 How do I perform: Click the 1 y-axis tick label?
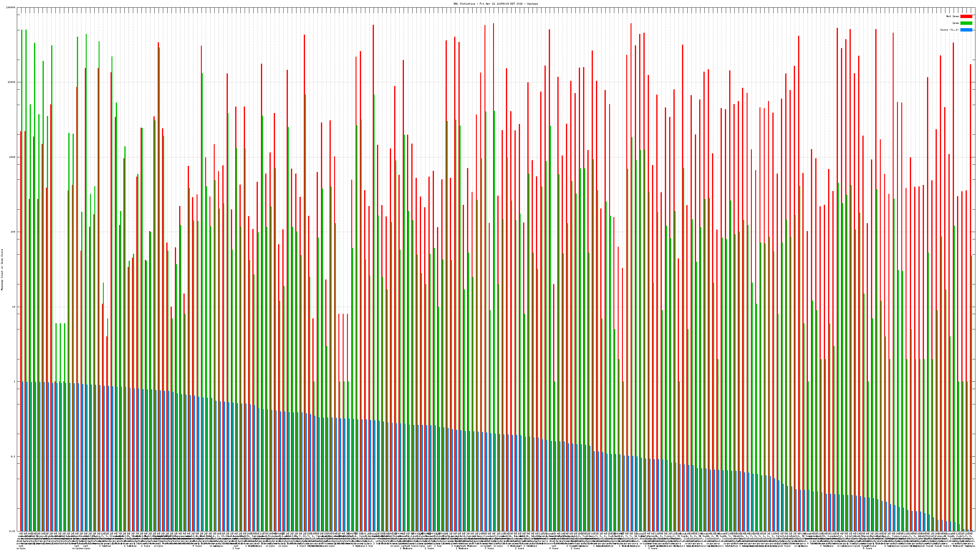coord(14,382)
